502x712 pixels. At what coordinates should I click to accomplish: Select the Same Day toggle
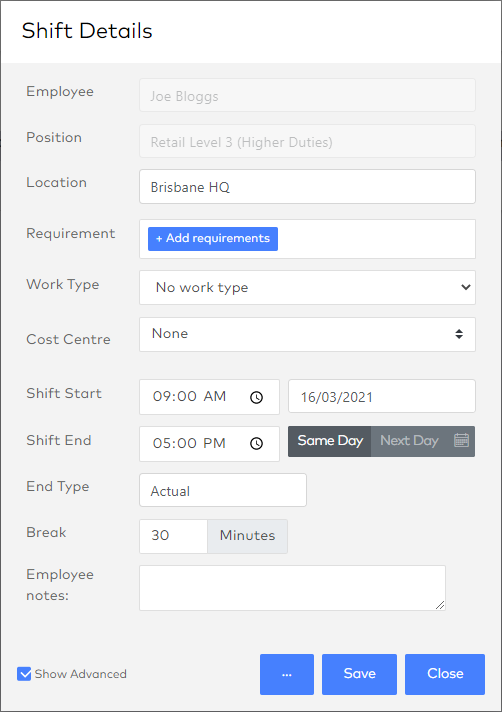pyautogui.click(x=330, y=441)
